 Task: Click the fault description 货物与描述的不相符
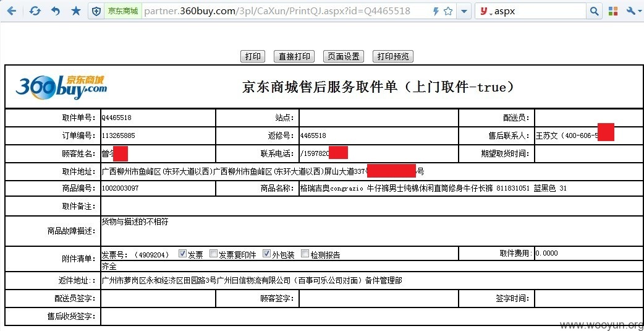(x=135, y=222)
